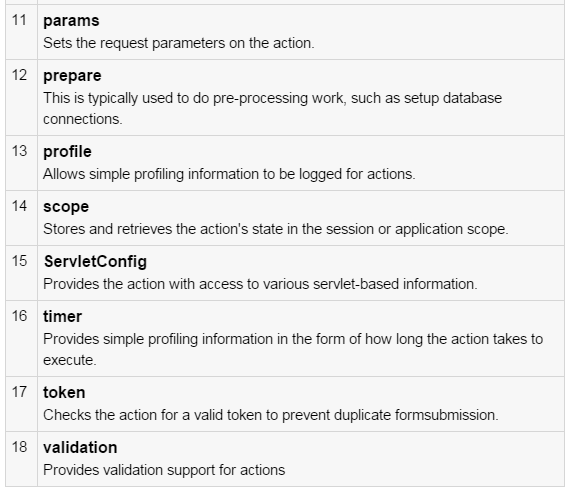Select row number 15 cell

21,273
